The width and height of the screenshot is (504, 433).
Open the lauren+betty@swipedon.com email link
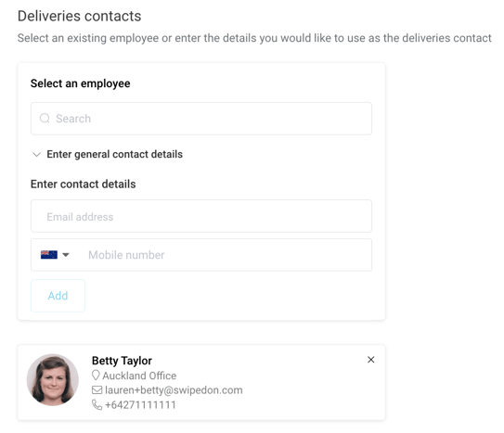174,390
